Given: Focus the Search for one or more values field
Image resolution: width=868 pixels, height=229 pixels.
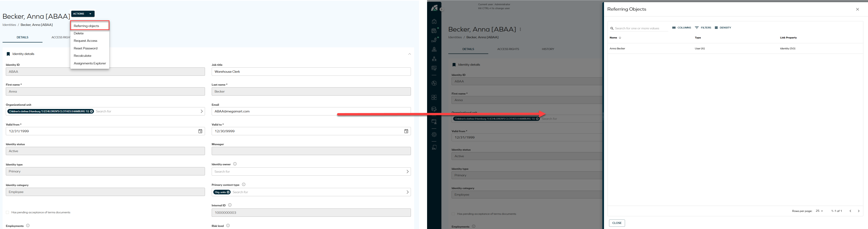Looking at the screenshot, I should click(639, 28).
